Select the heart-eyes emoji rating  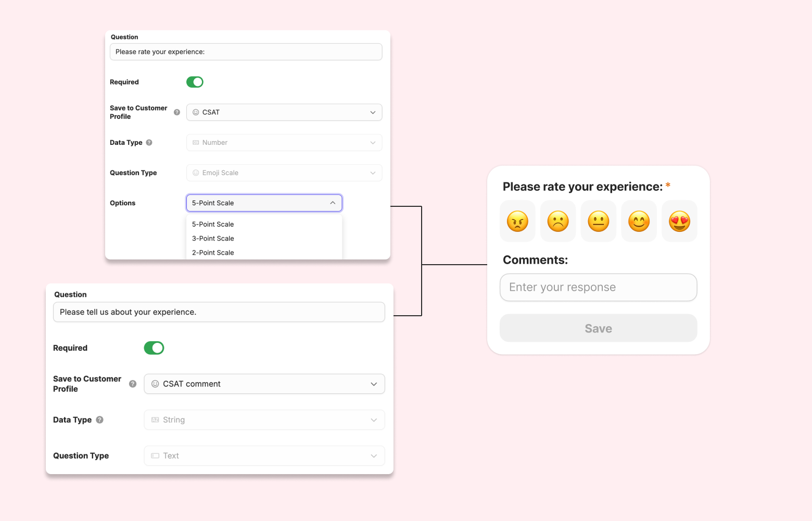[679, 221]
